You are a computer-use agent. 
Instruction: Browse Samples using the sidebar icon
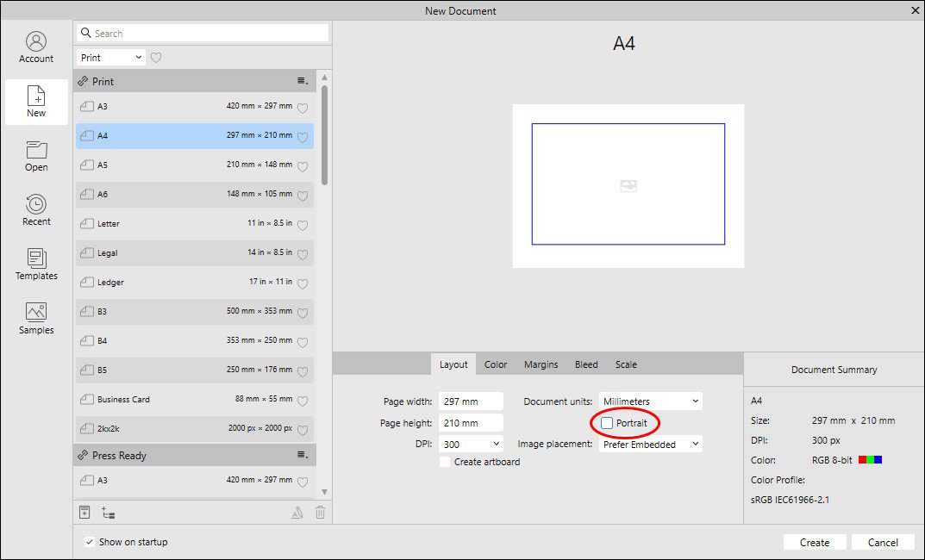(x=35, y=318)
